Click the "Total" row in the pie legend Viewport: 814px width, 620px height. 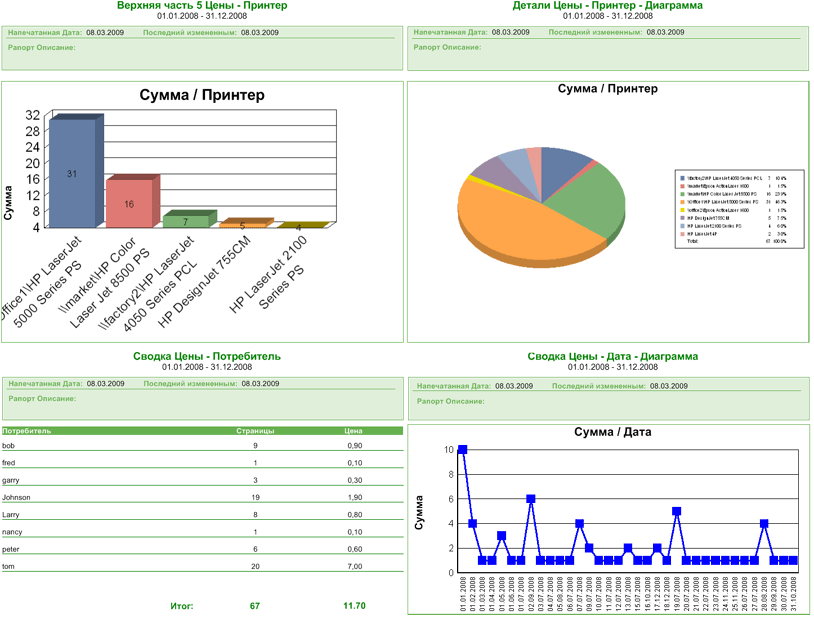736,241
